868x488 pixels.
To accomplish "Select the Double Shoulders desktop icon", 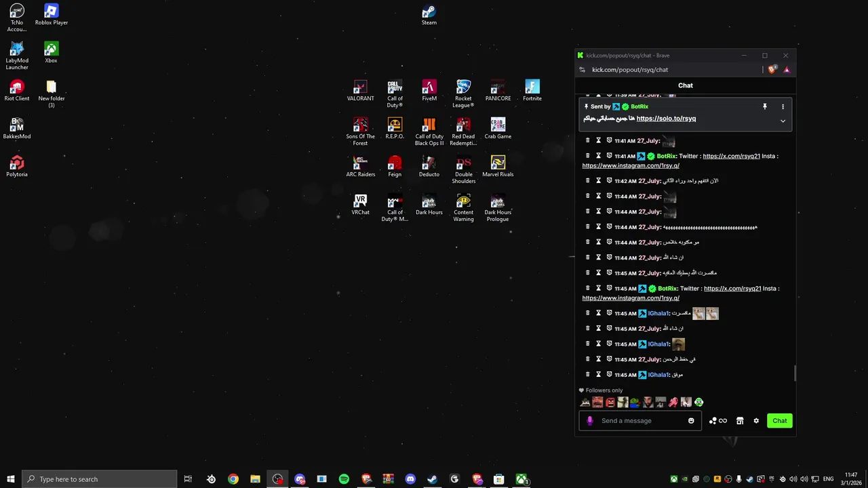I will click(x=463, y=170).
